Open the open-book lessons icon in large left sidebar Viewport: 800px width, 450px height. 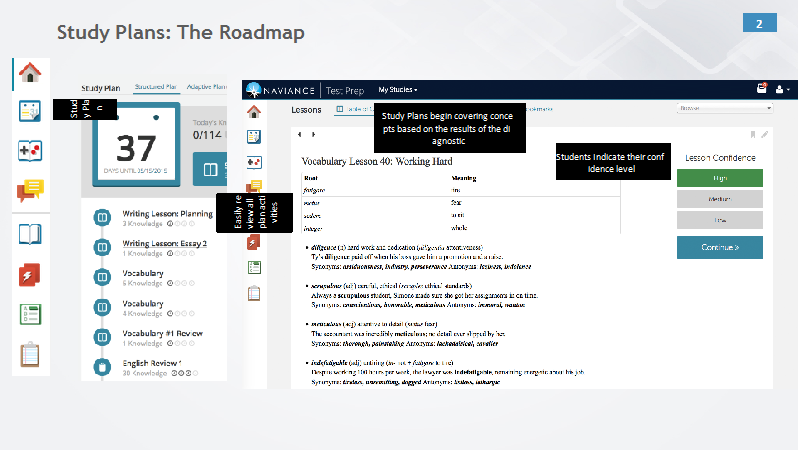click(x=30, y=234)
